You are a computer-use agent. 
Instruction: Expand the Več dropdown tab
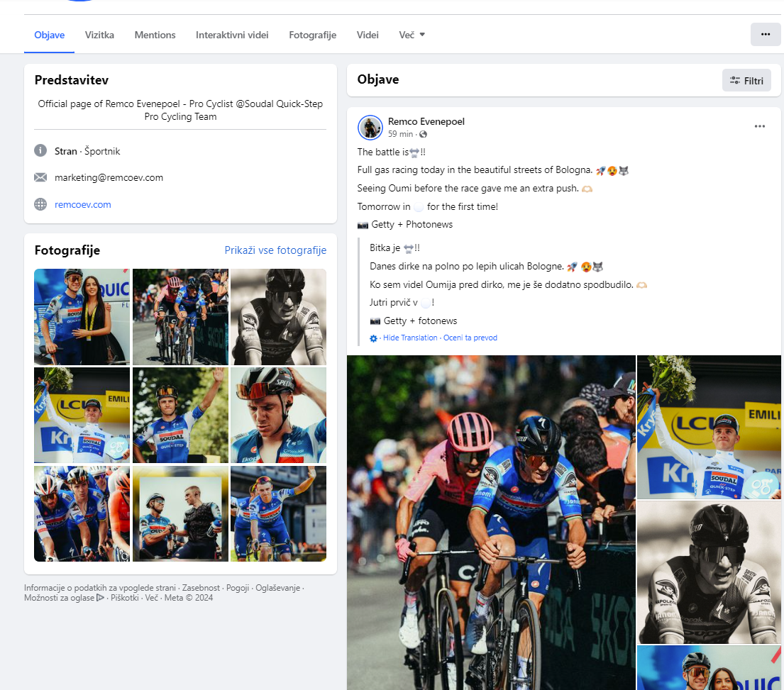[x=412, y=35]
